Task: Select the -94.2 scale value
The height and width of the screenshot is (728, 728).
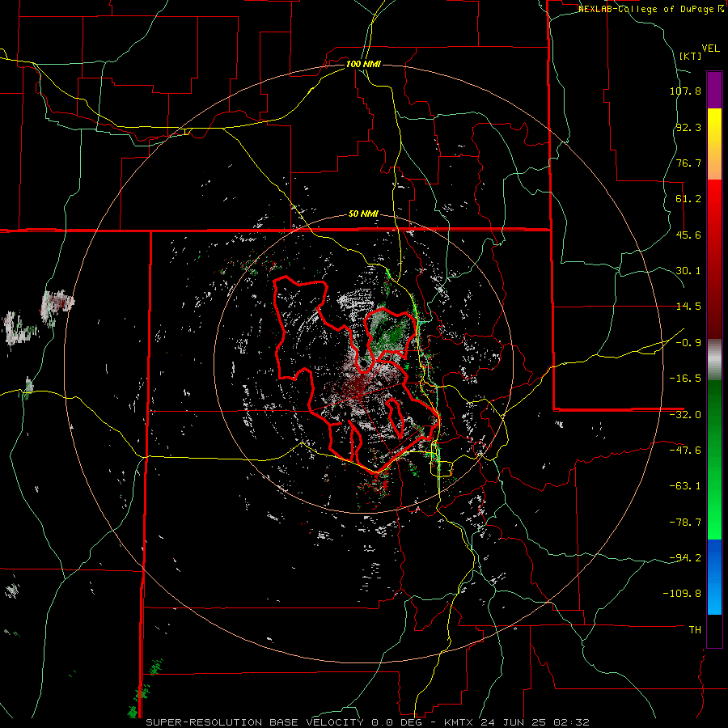Action: pyautogui.click(x=685, y=557)
